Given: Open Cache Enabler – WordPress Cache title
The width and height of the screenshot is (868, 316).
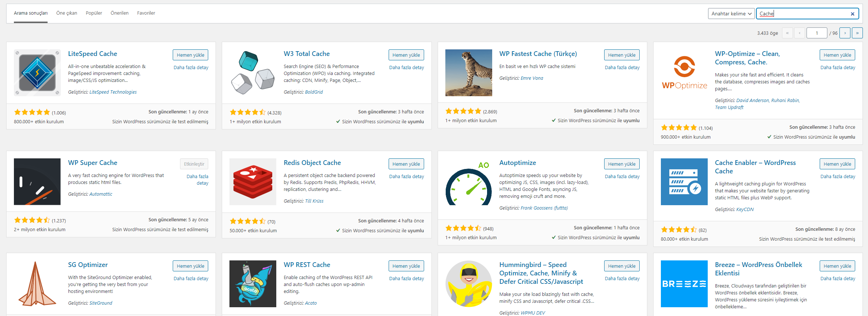Looking at the screenshot, I should pos(755,167).
